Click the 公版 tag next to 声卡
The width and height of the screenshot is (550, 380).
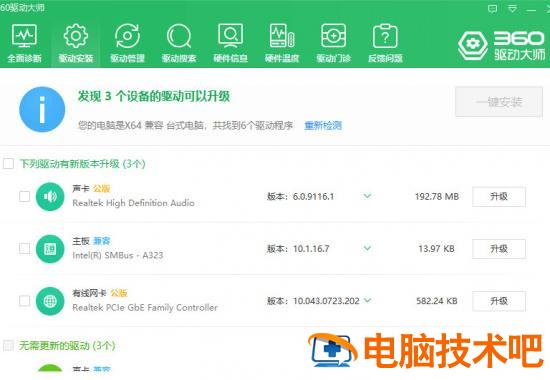101,189
